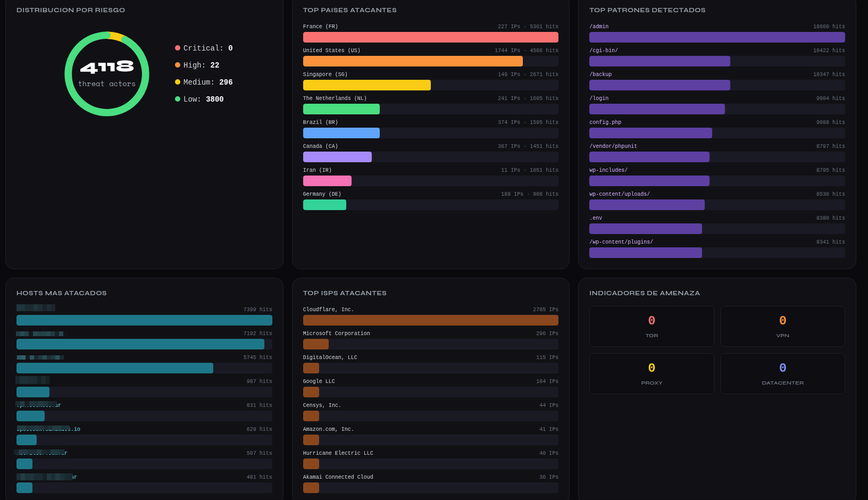The width and height of the screenshot is (868, 500).
Task: Select the "Akamai Connected Cloud" ISP label
Action: pos(338,477)
